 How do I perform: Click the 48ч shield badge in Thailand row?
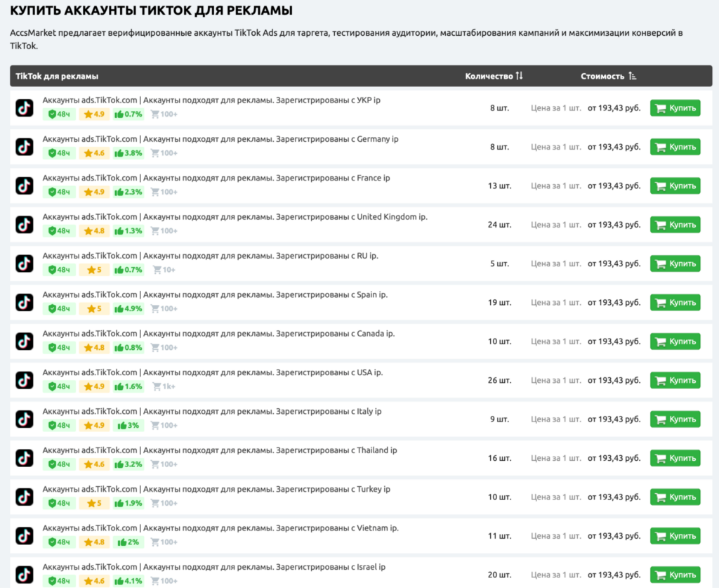[59, 464]
